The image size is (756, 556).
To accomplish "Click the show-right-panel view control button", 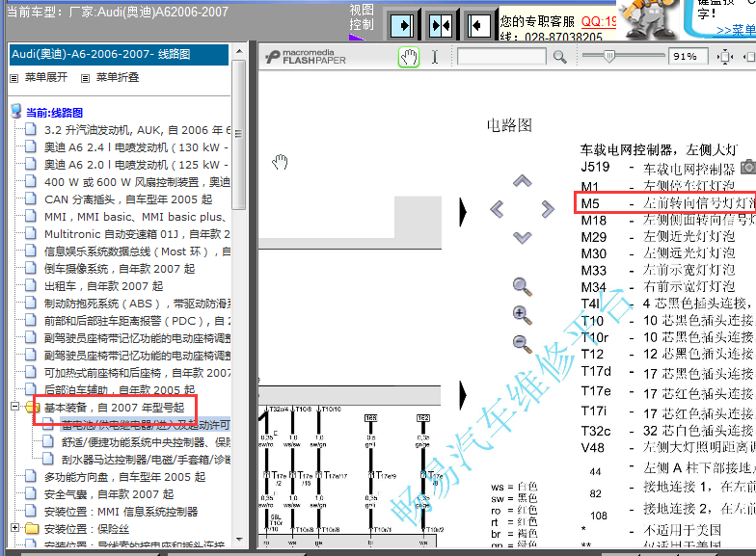I will [x=401, y=25].
